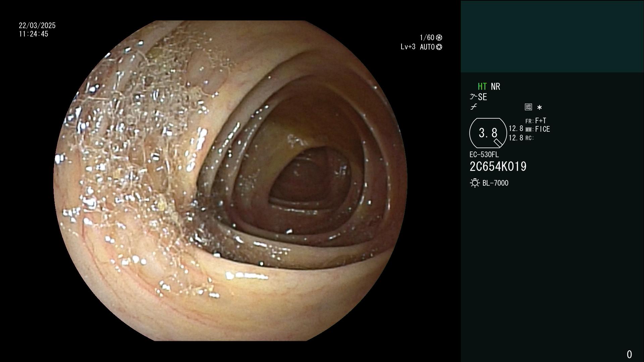
Task: Click the 1/60 shutter speed value
Action: 427,38
